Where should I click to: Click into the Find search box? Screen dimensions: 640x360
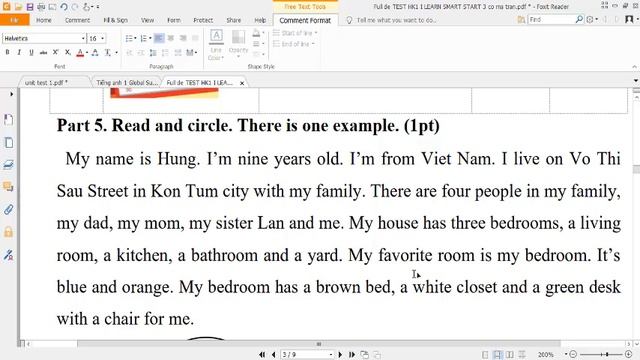(x=551, y=20)
